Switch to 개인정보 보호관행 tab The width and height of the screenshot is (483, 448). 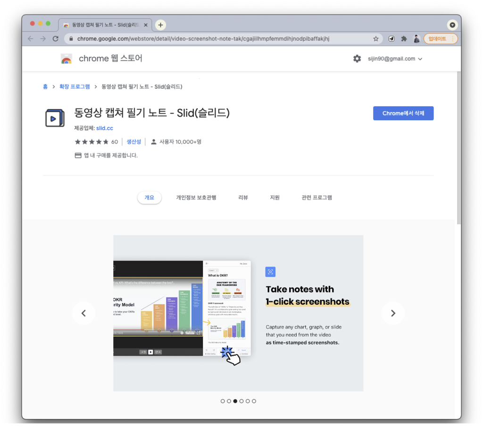pos(196,198)
